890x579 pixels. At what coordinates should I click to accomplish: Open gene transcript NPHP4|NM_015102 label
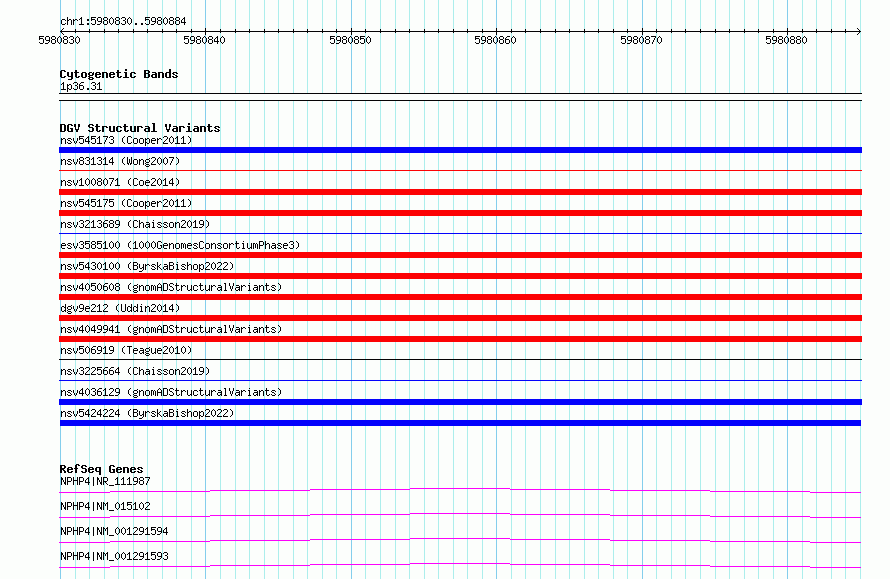coord(105,506)
